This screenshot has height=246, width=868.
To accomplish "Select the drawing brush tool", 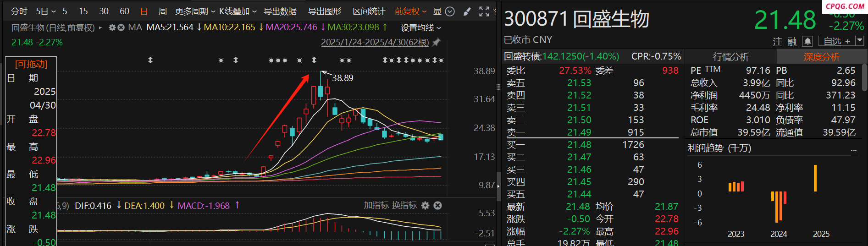I will [x=467, y=11].
